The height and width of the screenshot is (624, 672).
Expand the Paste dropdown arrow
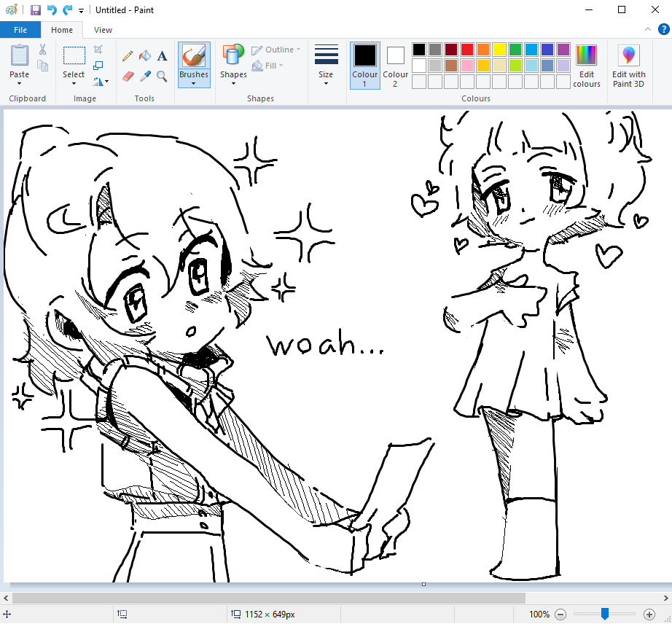pyautogui.click(x=19, y=84)
